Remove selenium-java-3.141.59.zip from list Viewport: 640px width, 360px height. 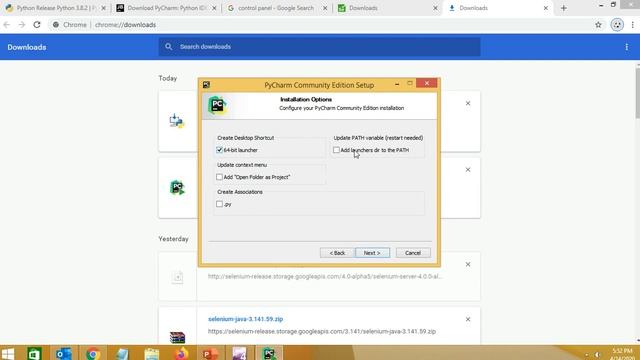coord(468,319)
